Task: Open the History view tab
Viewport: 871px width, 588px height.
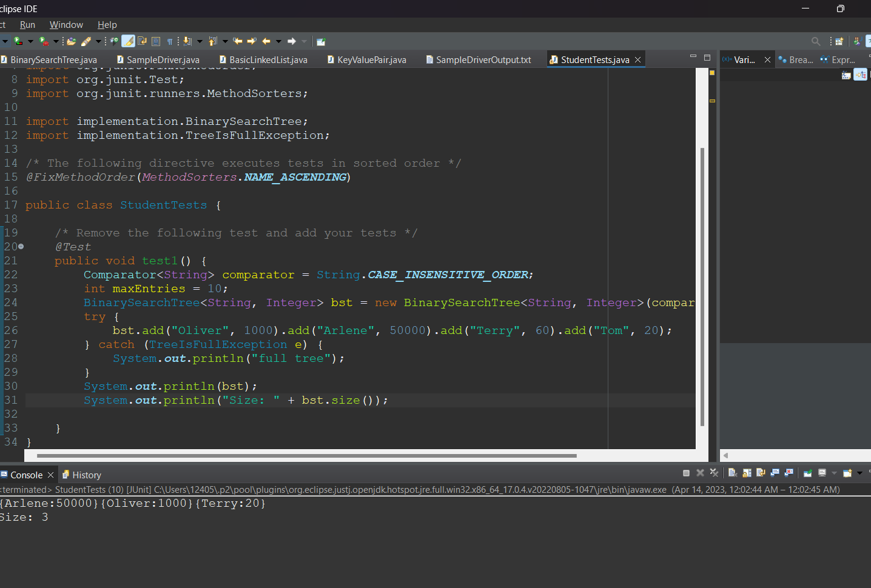Action: [x=86, y=475]
